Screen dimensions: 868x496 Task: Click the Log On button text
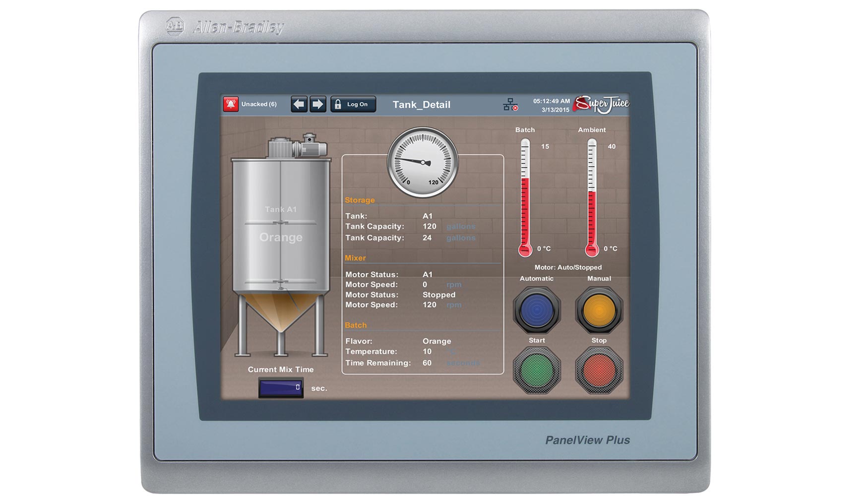(x=357, y=104)
